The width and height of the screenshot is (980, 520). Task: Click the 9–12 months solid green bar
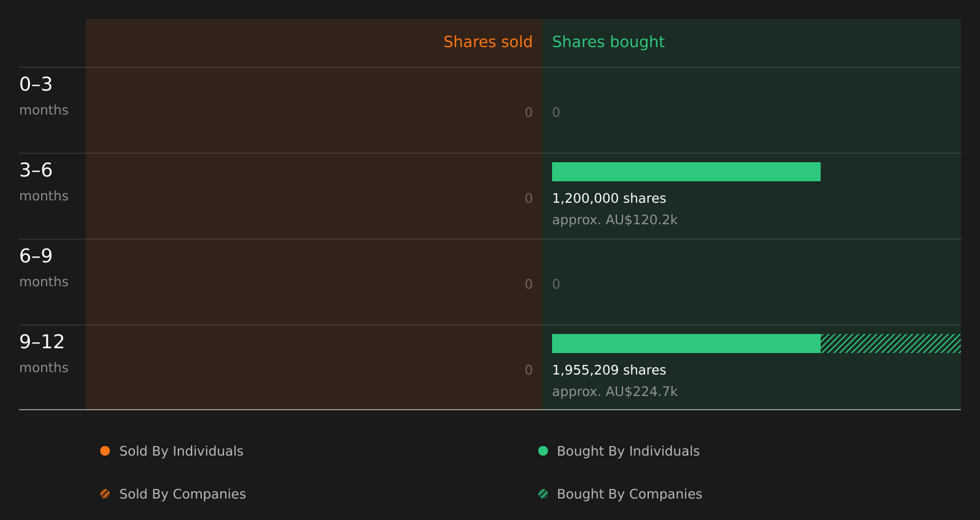point(686,343)
